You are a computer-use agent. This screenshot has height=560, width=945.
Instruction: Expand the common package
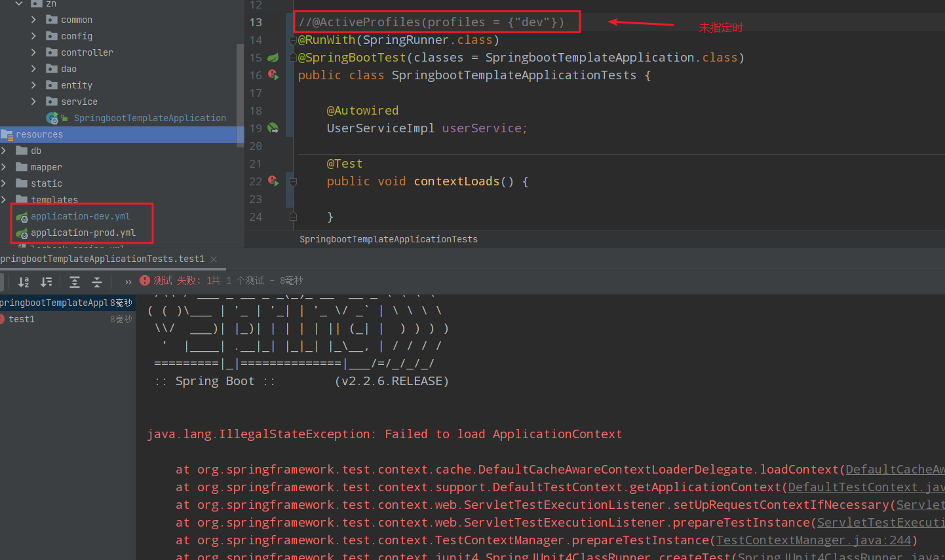pos(33,20)
